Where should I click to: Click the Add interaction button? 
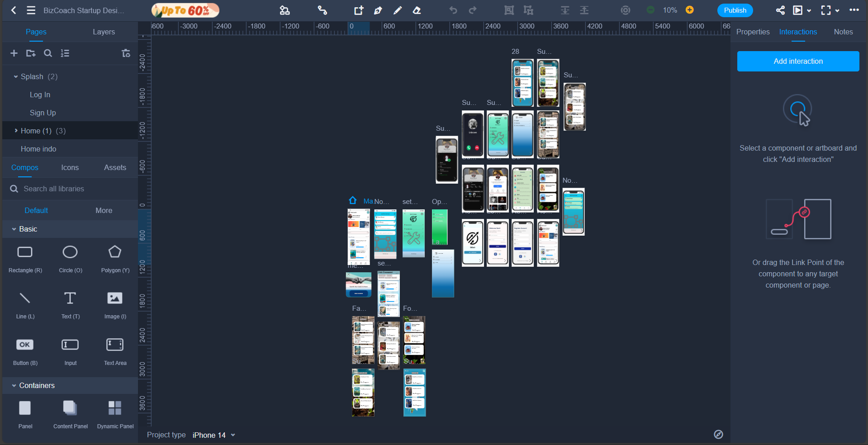798,61
